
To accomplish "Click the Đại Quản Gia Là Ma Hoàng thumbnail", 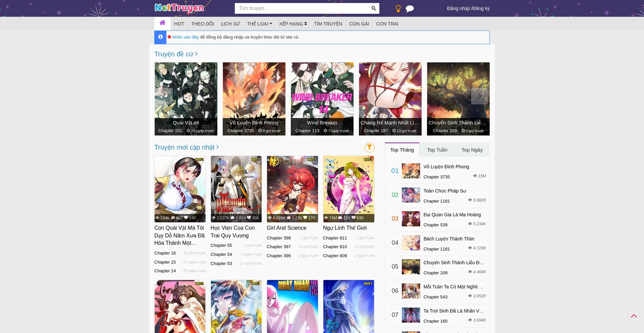I will [411, 219].
